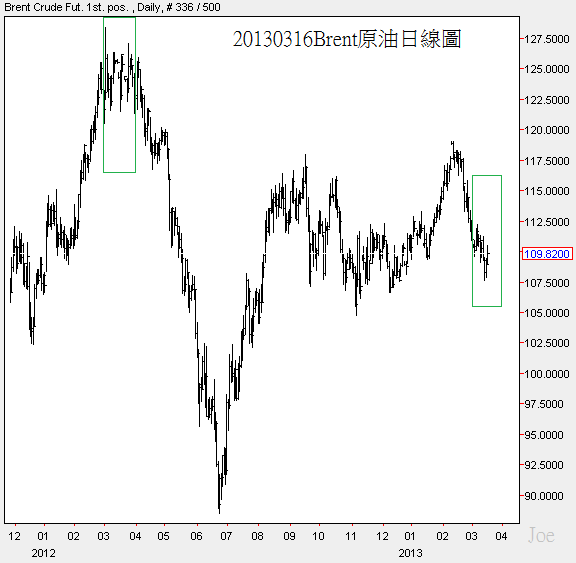Click the 122.5000 price axis label
576x563 pixels.
547,100
